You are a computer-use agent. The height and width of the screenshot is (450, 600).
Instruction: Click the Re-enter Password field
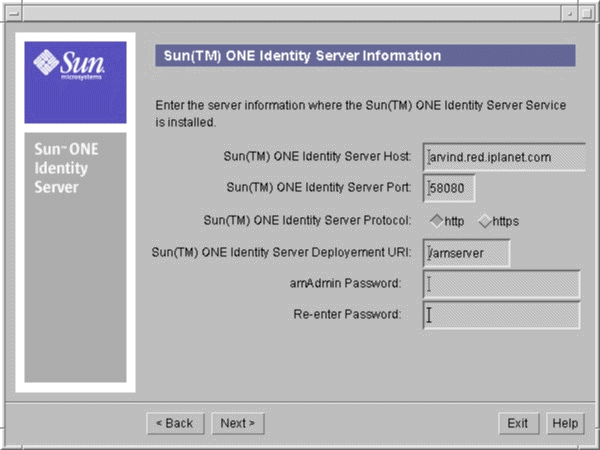coord(502,315)
